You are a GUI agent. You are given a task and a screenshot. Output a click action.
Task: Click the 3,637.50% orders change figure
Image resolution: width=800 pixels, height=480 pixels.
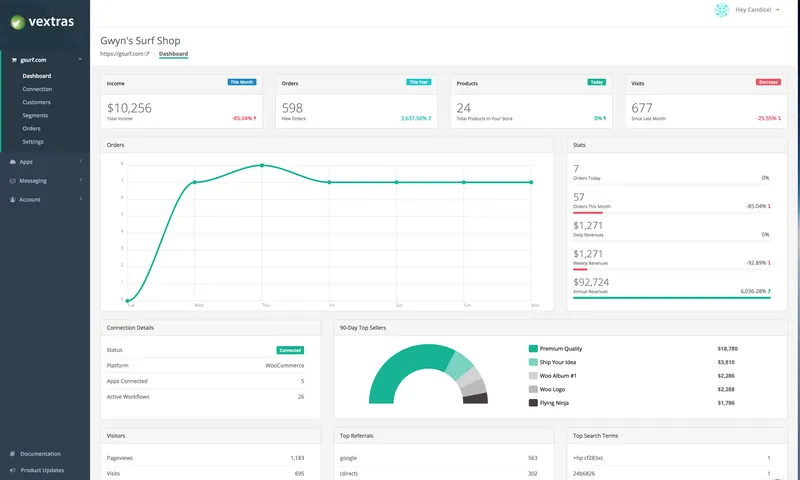tap(416, 118)
